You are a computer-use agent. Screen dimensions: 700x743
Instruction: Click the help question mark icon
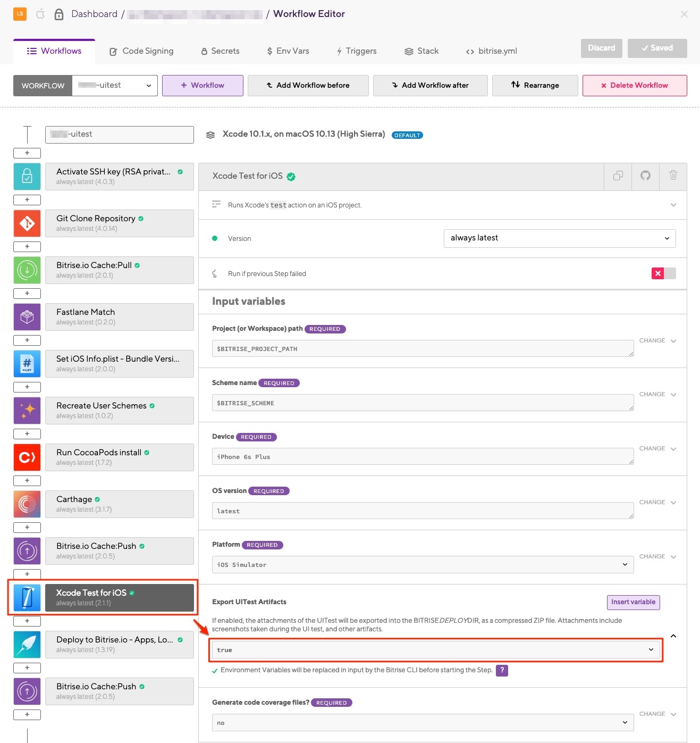point(502,670)
